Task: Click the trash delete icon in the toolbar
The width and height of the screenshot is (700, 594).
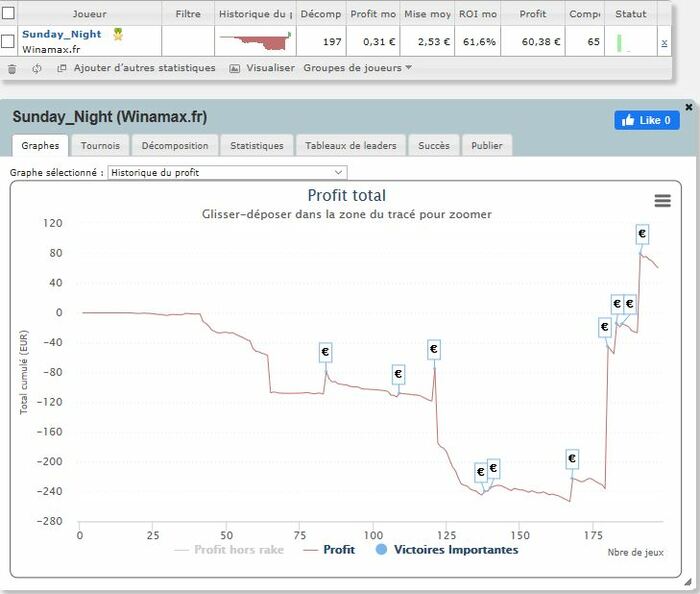Action: click(x=12, y=69)
